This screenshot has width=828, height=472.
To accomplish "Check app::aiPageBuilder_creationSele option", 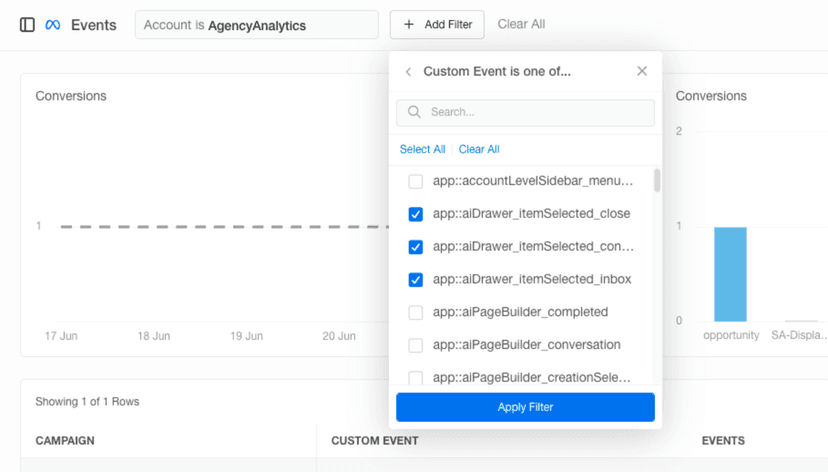I will pos(416,377).
